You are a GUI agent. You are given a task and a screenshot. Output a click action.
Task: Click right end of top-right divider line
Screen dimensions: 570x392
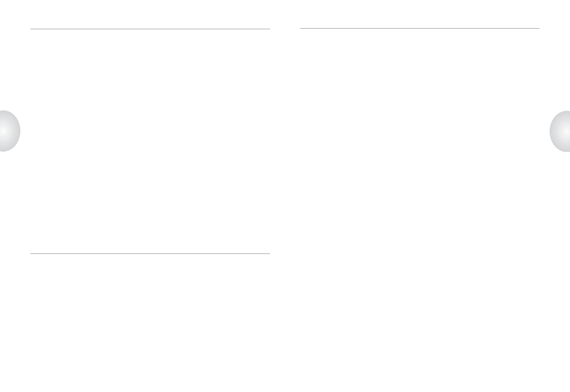(539, 28)
